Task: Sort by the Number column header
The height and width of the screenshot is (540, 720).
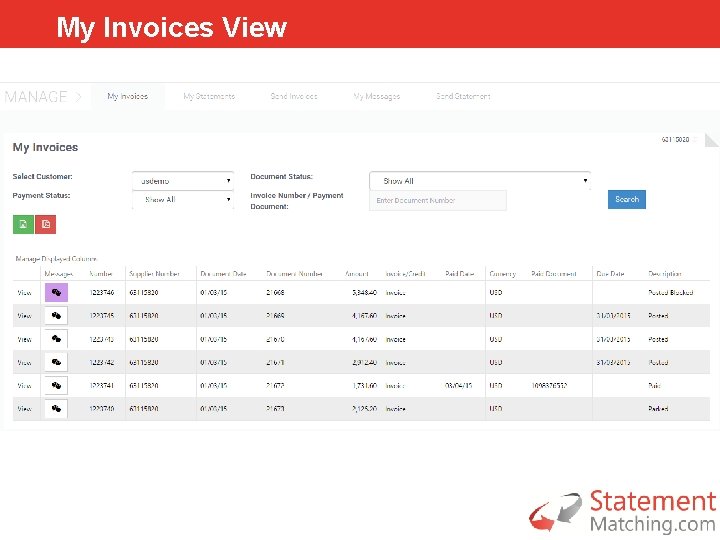Action: point(101,274)
